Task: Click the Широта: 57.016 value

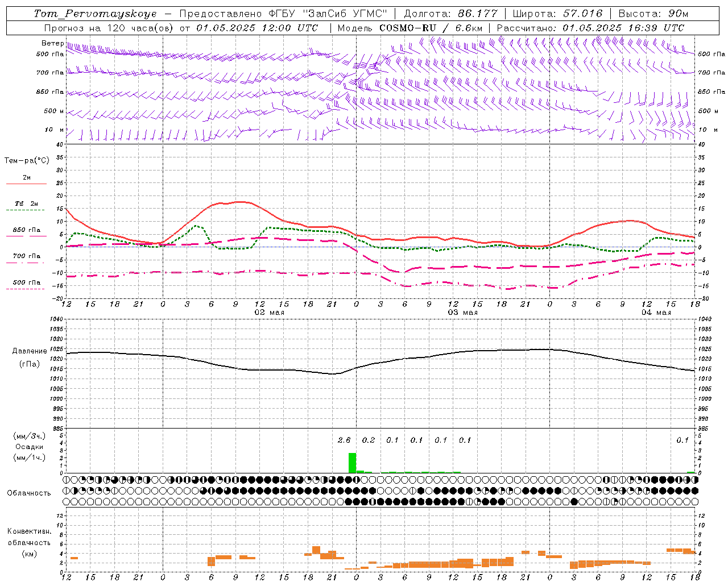Action: tap(557, 14)
